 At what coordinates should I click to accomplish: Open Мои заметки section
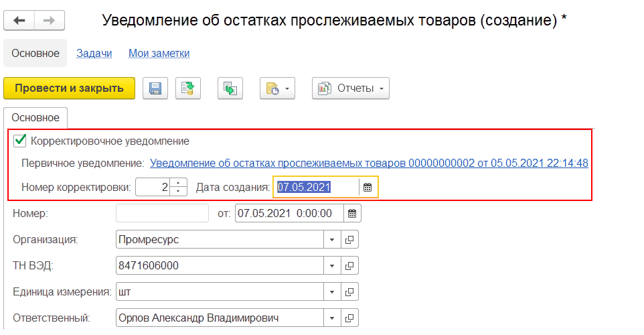159,53
